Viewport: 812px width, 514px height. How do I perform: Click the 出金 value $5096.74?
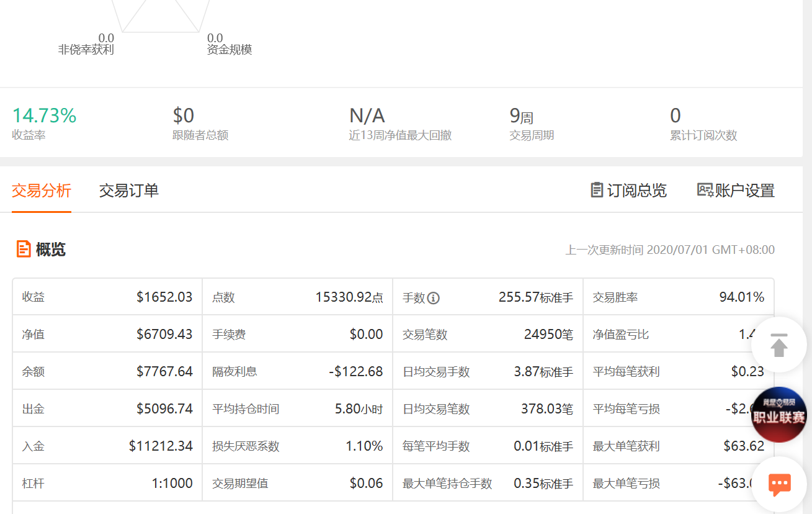pos(164,409)
